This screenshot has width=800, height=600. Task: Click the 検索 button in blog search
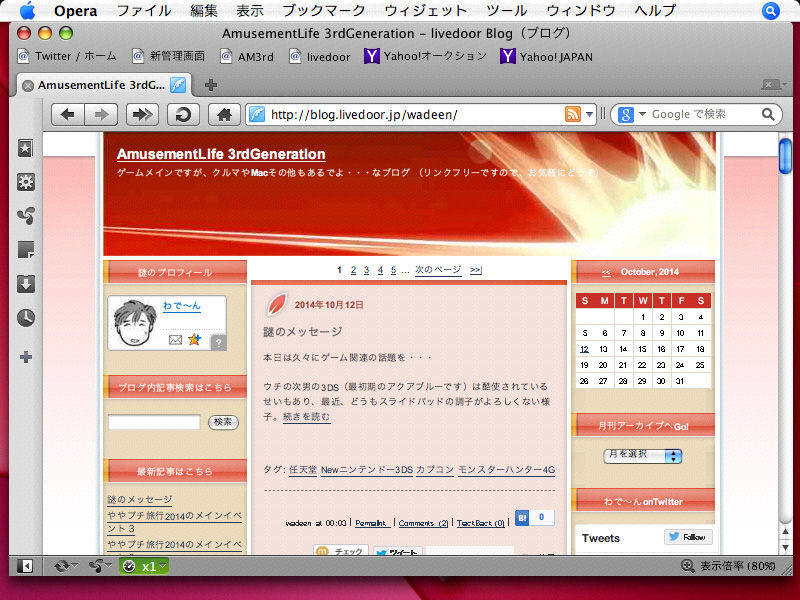(x=223, y=422)
